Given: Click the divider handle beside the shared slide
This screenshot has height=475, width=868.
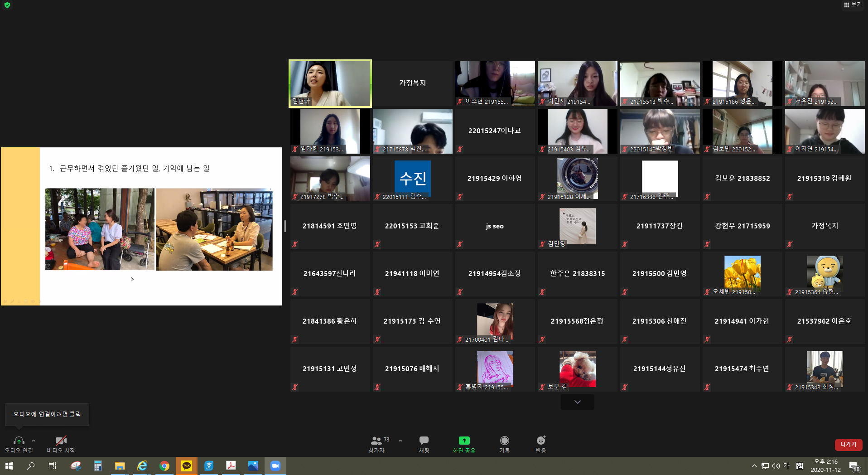Looking at the screenshot, I should pos(285,226).
